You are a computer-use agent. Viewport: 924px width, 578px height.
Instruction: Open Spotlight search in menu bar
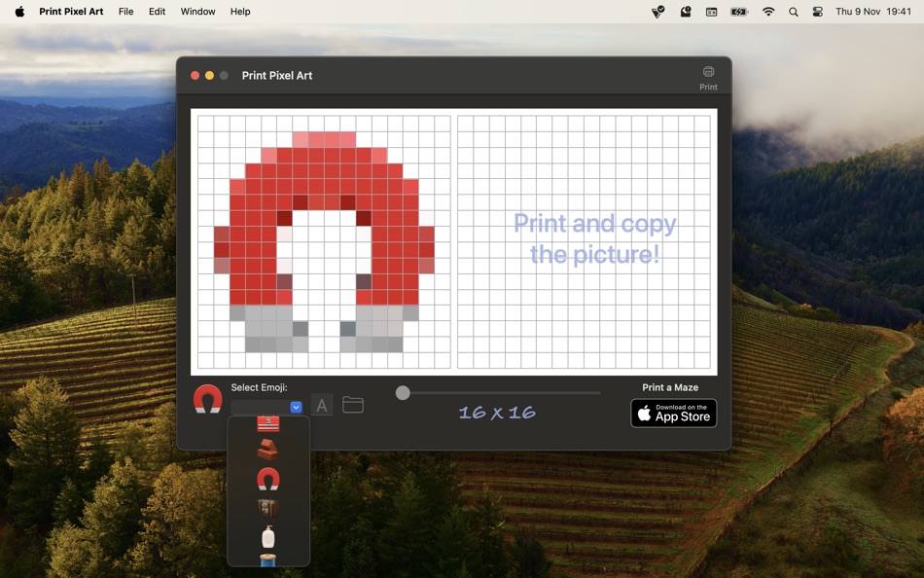[x=793, y=12]
